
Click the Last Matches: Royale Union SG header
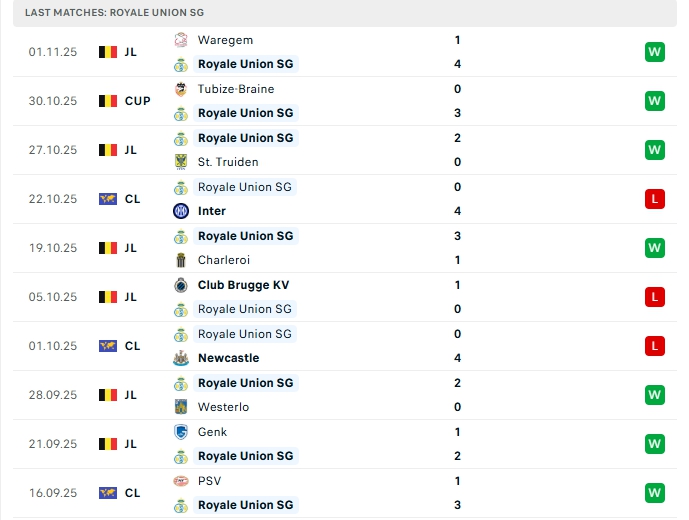345,13
